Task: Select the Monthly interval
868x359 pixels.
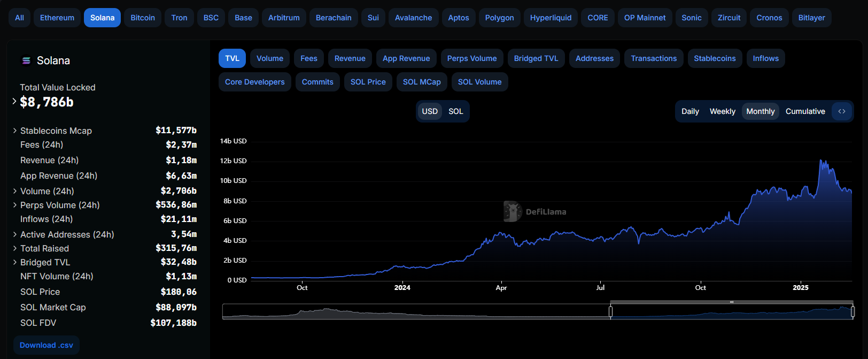Action: [x=761, y=111]
